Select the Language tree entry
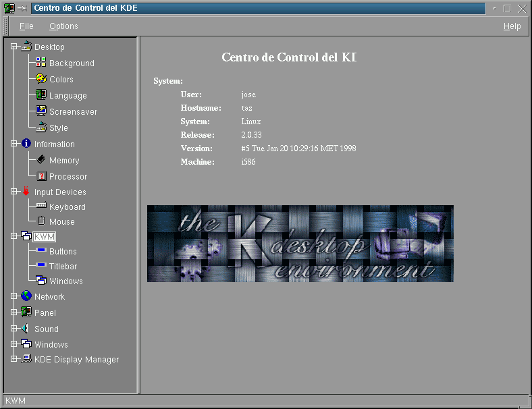Viewport: 532px width, 409px height. 68,96
